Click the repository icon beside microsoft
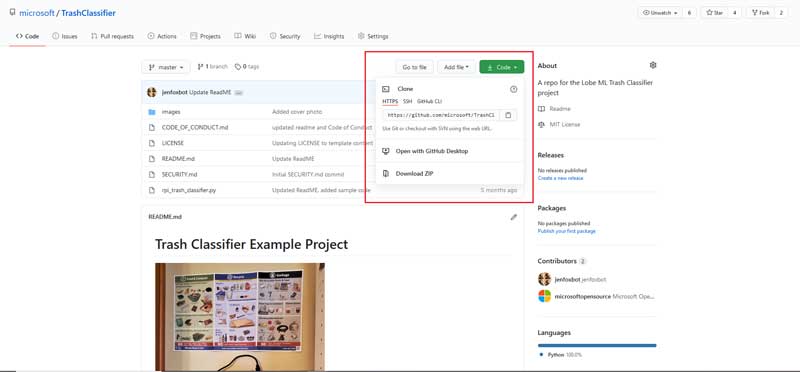Screen dimensions: 800x372 click(x=12, y=13)
